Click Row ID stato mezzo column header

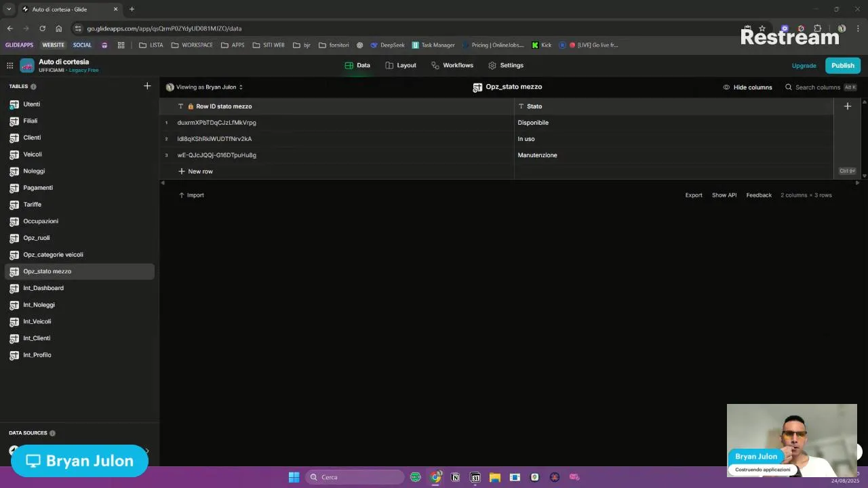(x=336, y=106)
